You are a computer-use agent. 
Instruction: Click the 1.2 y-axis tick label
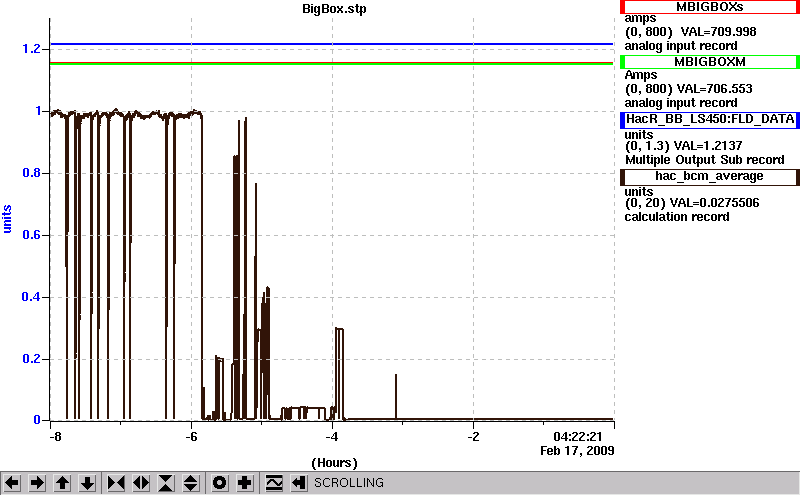[31, 49]
